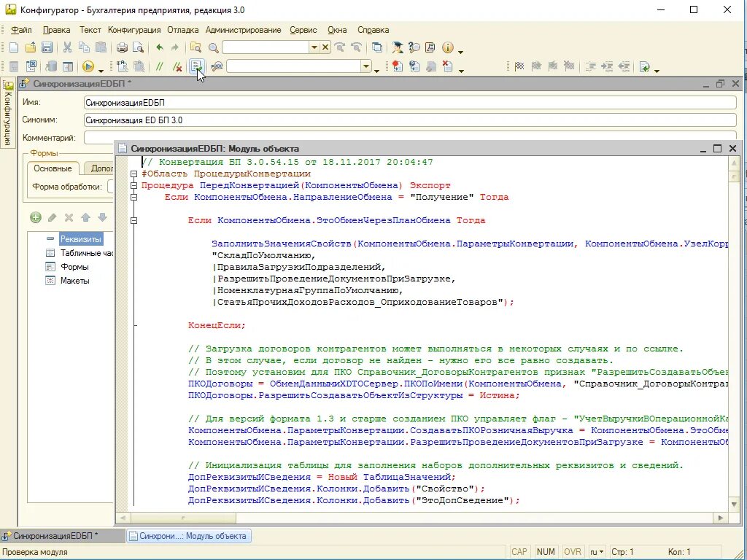Viewport: 747px width, 560px height.
Task: Toggle breakpoint red dot icon
Action: 398,66
